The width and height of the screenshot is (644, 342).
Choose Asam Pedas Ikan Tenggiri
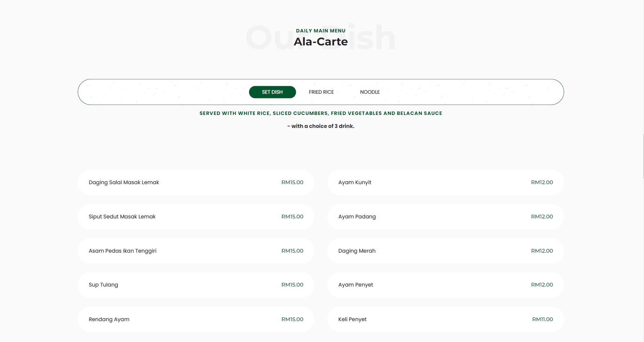pyautogui.click(x=122, y=251)
